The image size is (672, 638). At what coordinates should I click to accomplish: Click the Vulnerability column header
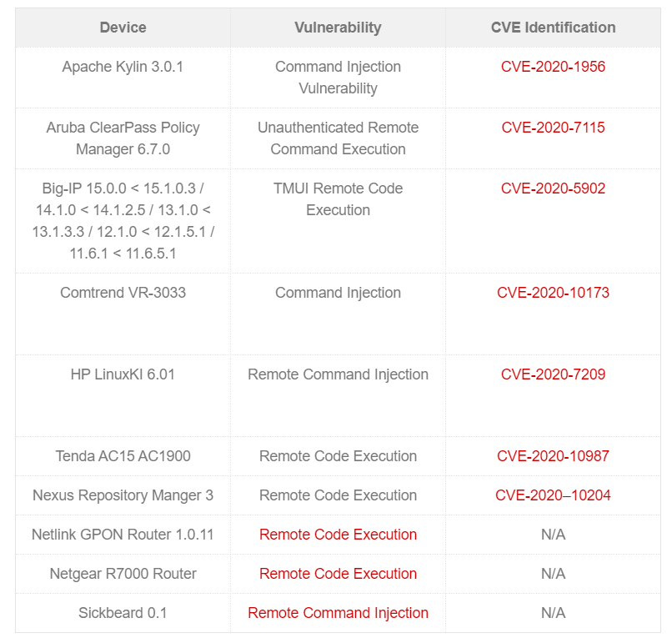pyautogui.click(x=338, y=28)
